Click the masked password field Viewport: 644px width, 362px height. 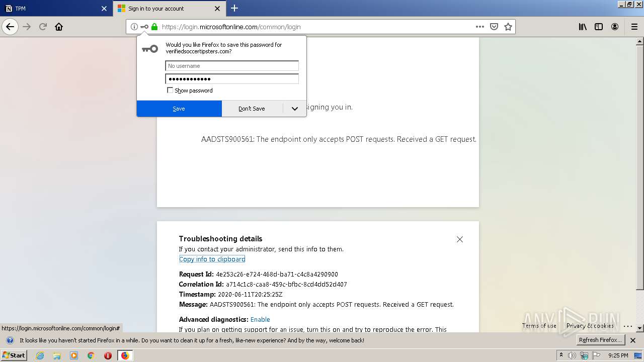[232, 79]
